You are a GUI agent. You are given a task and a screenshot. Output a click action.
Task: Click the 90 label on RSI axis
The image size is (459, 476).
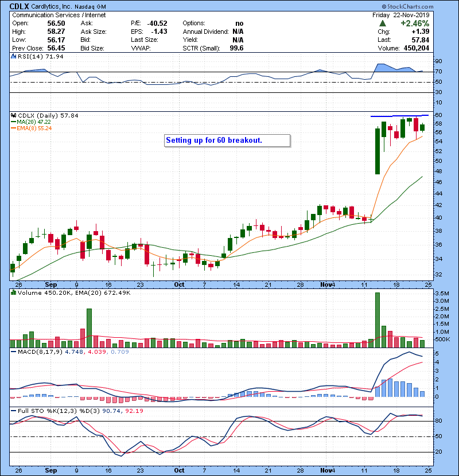pos(438,61)
